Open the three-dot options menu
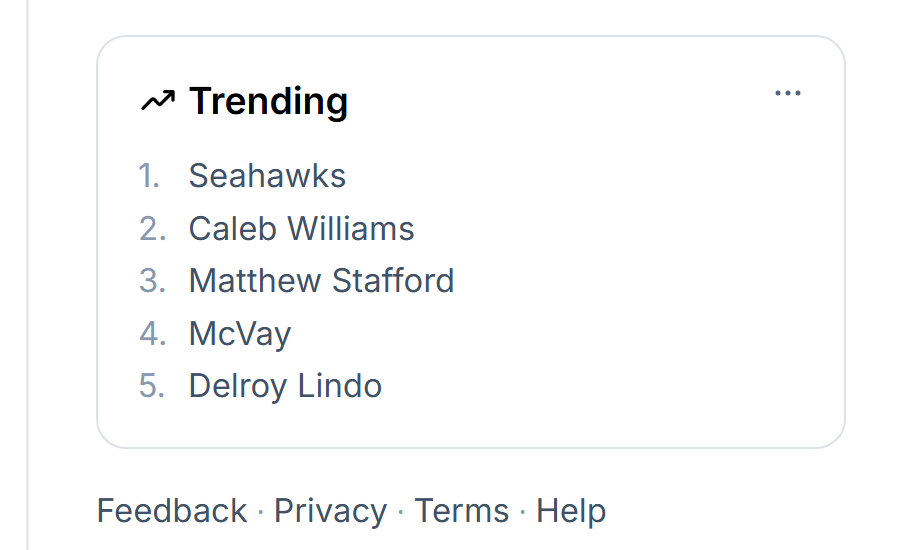Viewport: 914px width, 550px height. (x=788, y=94)
